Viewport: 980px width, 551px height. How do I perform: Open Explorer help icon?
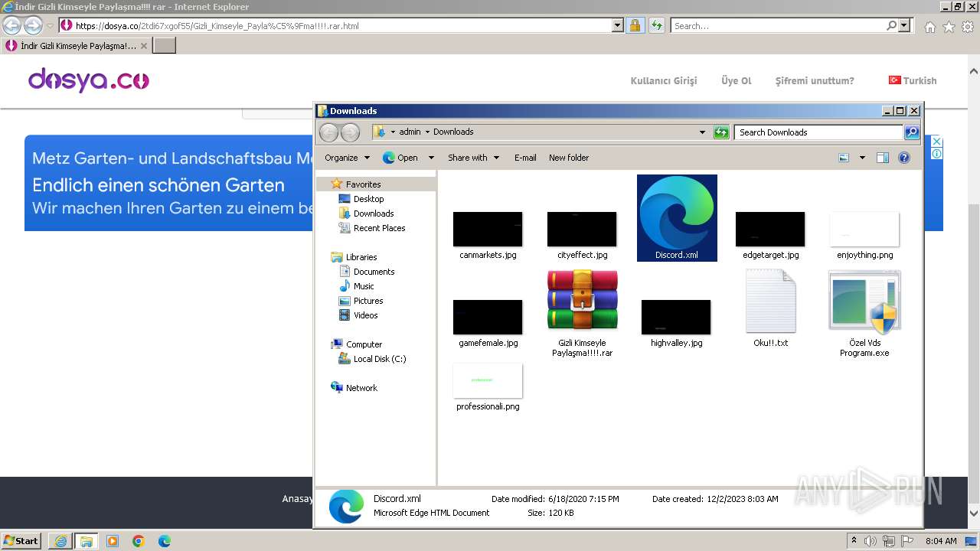(904, 158)
